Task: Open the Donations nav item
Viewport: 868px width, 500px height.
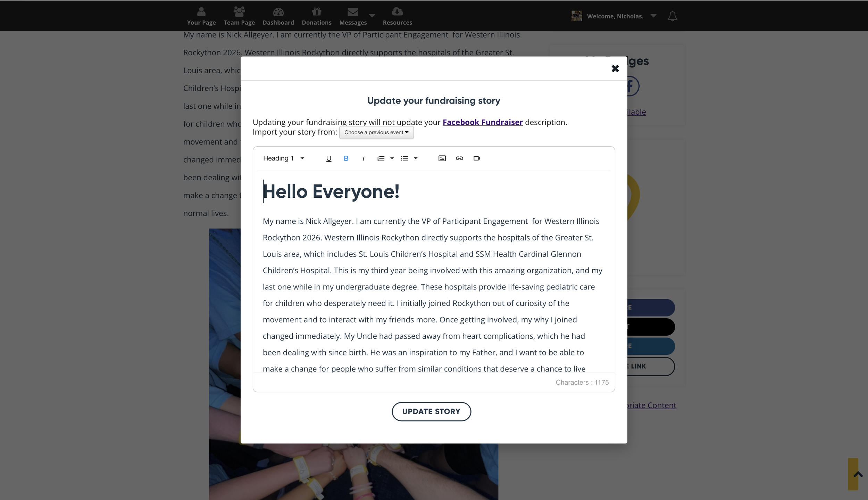Action: click(317, 16)
